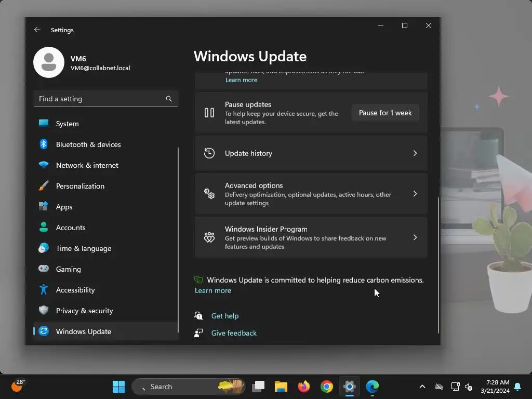Click the taskbar Search box
Viewport: 532px width, 399px height.
click(x=188, y=387)
